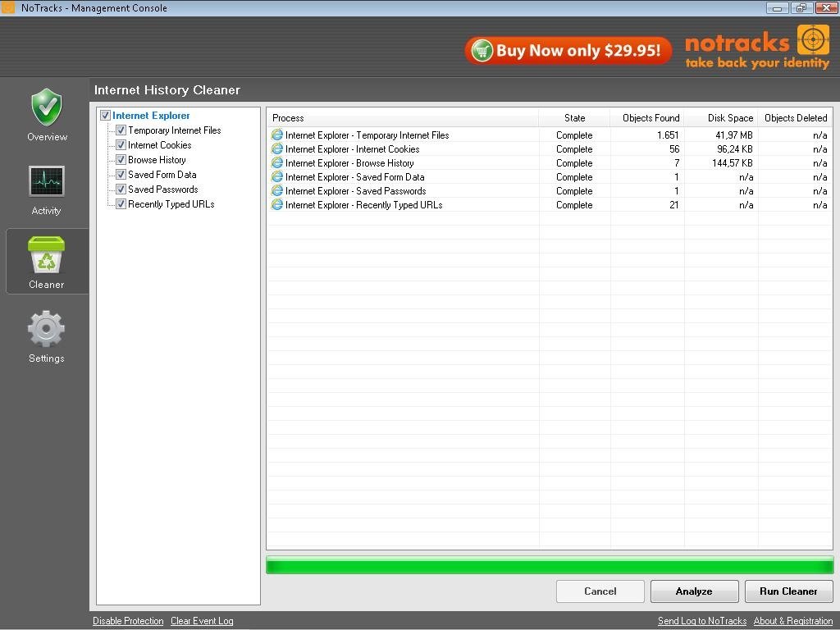The image size is (840, 630).
Task: Select Recently Typed URLs tree label
Action: (x=171, y=203)
